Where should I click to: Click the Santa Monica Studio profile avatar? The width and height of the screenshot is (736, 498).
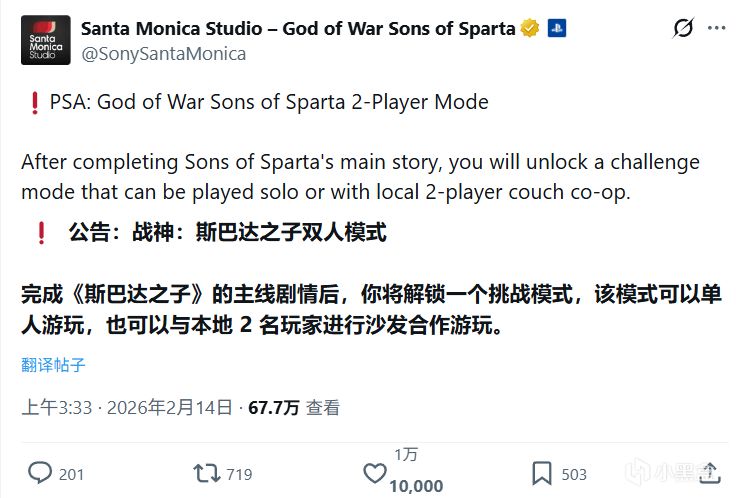pyautogui.click(x=46, y=40)
